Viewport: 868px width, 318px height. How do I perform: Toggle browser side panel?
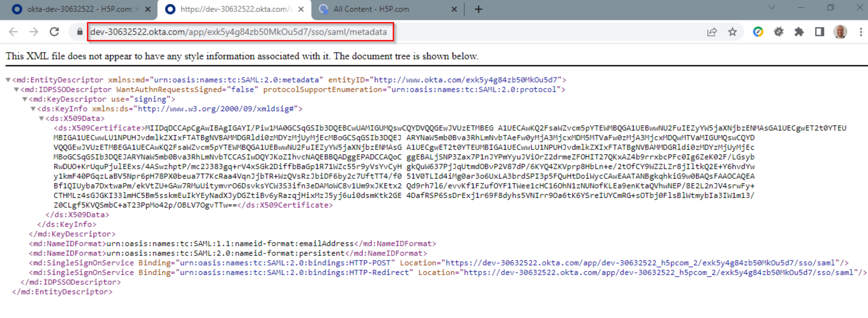(819, 32)
